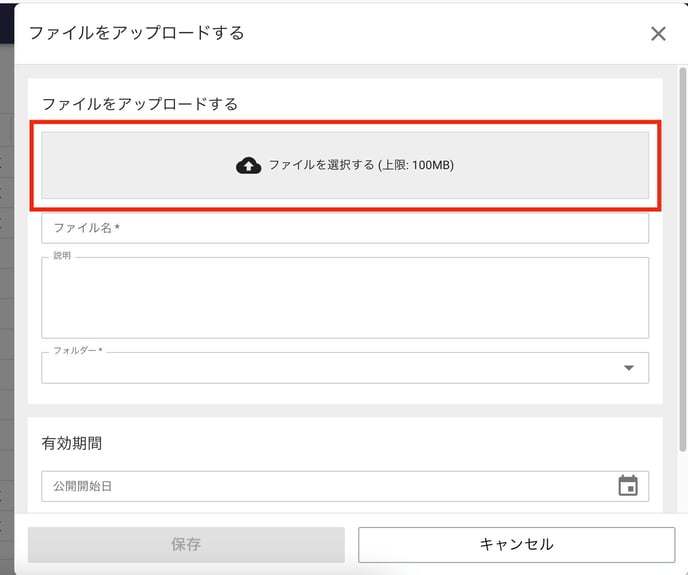
Task: Click the cloud upload icon
Action: [x=248, y=165]
